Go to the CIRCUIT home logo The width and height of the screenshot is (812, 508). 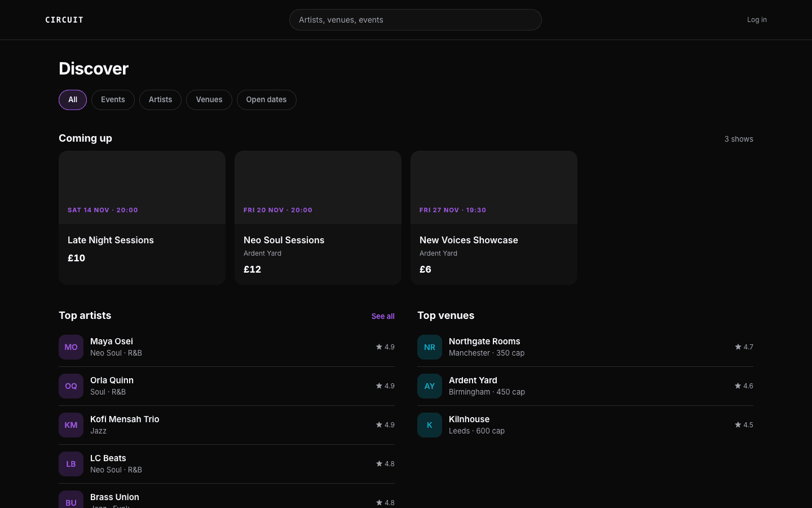click(64, 20)
